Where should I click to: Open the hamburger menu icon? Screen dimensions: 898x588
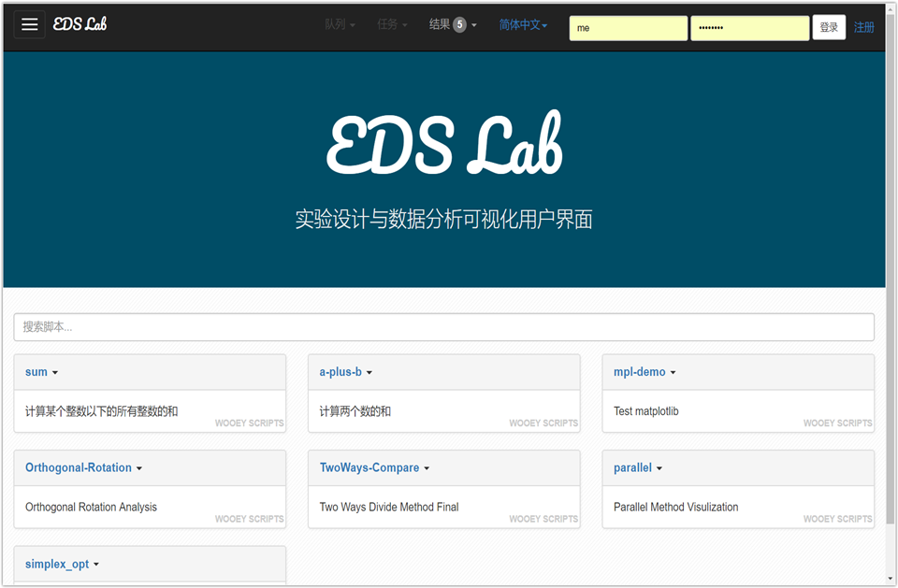pos(29,24)
